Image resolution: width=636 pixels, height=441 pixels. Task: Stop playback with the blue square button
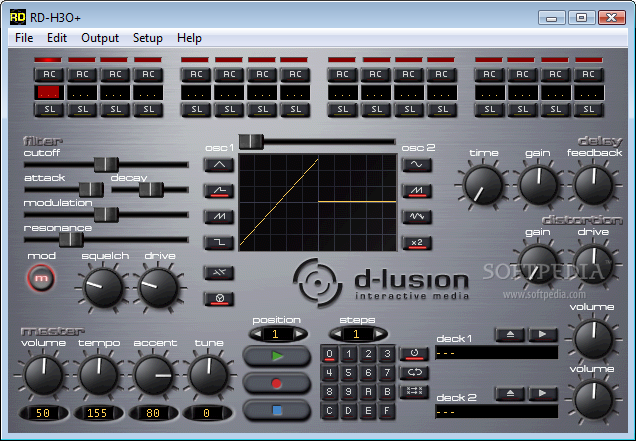click(x=277, y=410)
